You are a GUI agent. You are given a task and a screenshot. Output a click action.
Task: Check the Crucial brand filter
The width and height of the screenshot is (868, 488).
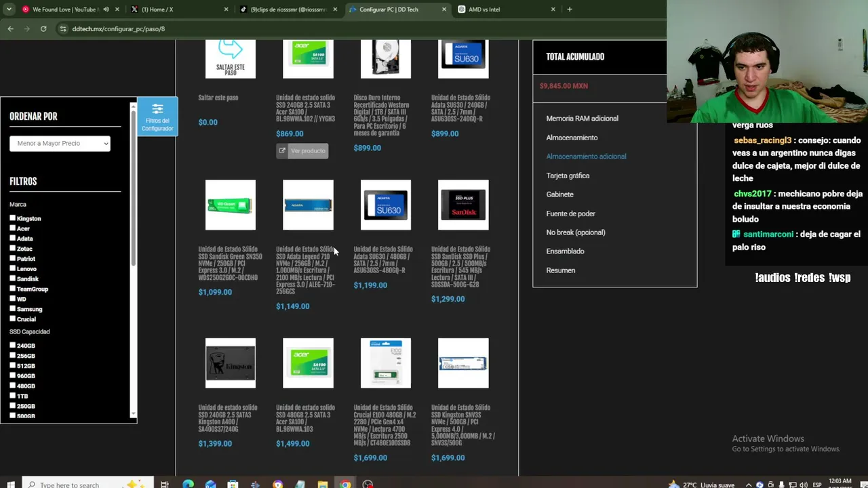[13, 319]
